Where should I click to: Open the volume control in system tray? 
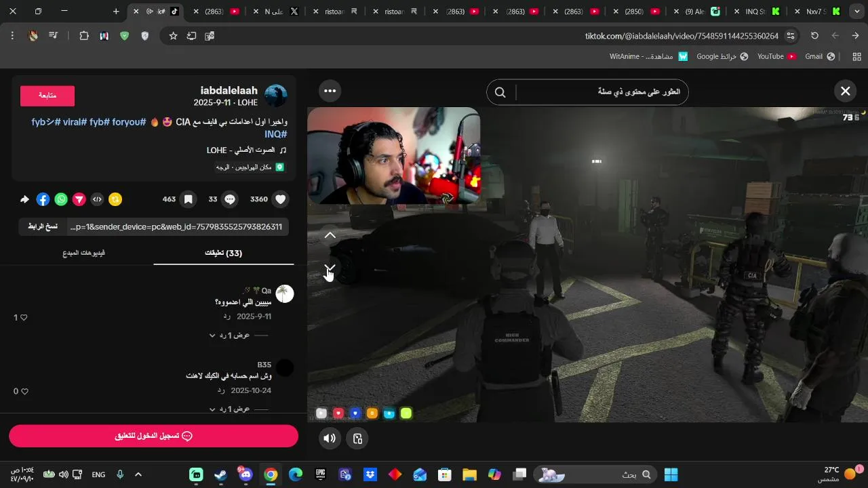tap(63, 474)
